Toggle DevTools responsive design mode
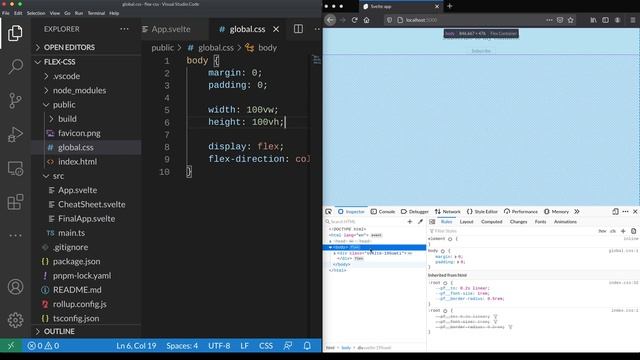Screen dimensions: 640x360 point(616,211)
